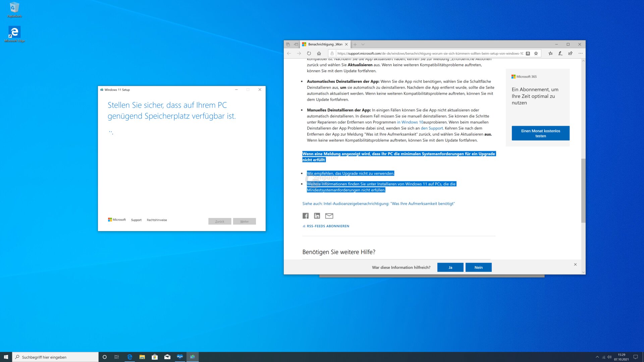Minimize the Windows 11 Setup window
Image resolution: width=644 pixels, height=362 pixels.
click(x=236, y=90)
